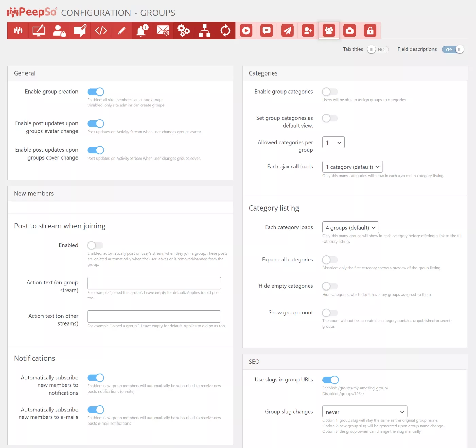Click the SEO section header
The image size is (476, 448).
click(x=355, y=362)
